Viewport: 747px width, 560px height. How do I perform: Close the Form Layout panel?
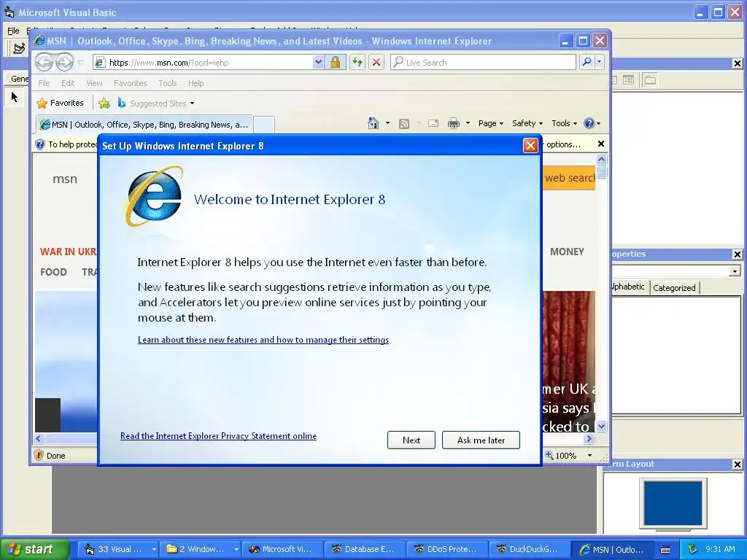(737, 464)
